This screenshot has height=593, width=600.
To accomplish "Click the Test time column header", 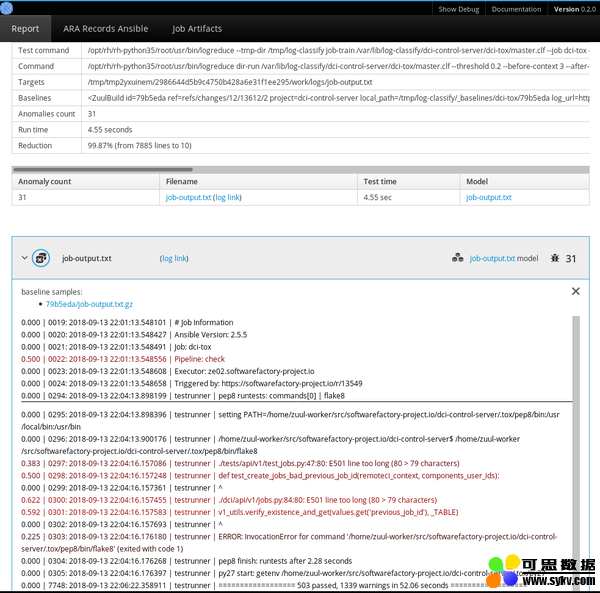I will click(x=380, y=181).
